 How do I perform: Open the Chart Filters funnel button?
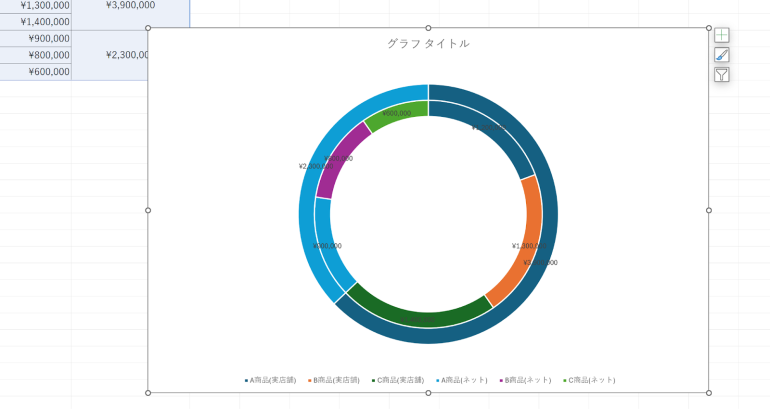click(721, 75)
